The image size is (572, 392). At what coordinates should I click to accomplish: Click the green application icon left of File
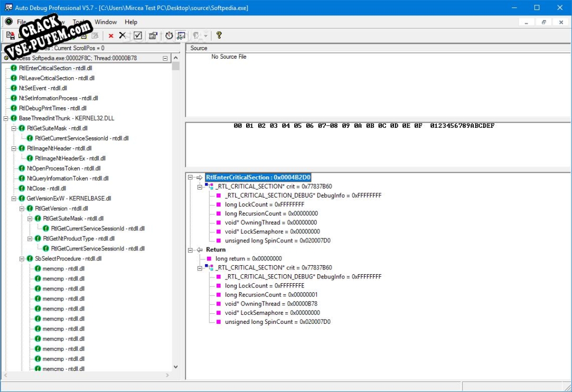click(x=9, y=22)
